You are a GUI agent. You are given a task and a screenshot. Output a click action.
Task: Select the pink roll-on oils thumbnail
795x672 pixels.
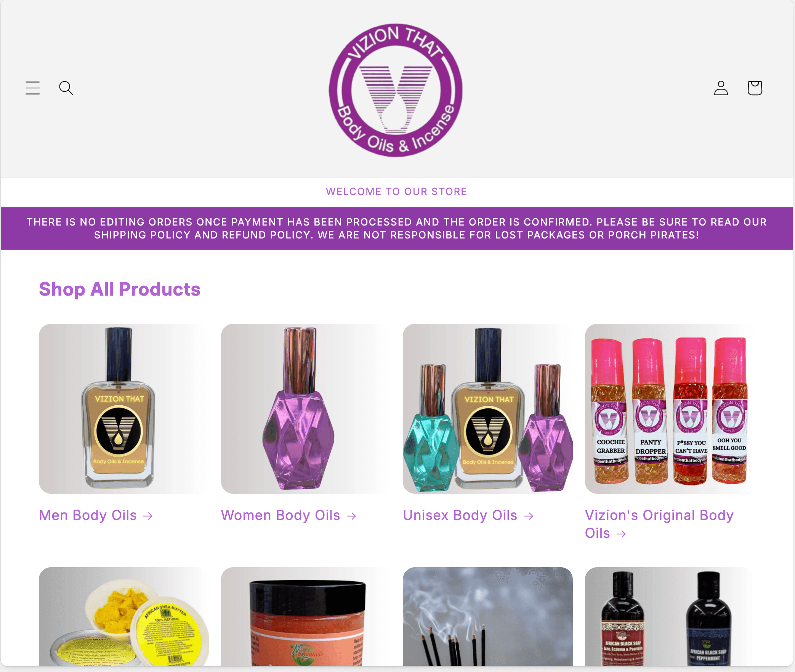670,409
